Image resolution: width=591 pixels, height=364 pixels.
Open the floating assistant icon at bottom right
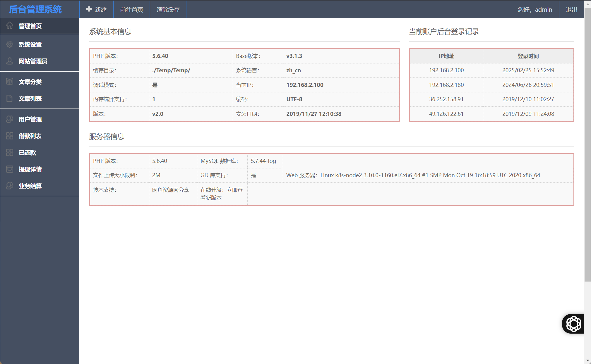573,324
